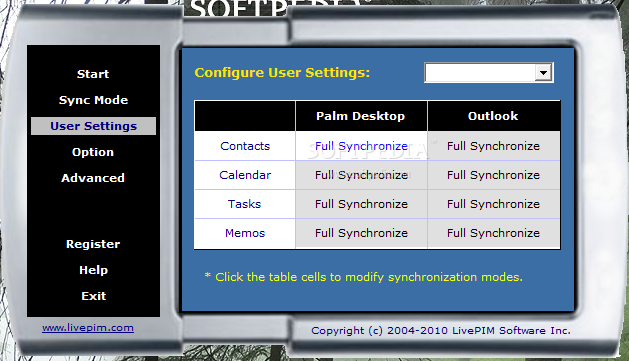Change Contacts sync mode for Outlook
629x361 pixels.
[x=493, y=146]
